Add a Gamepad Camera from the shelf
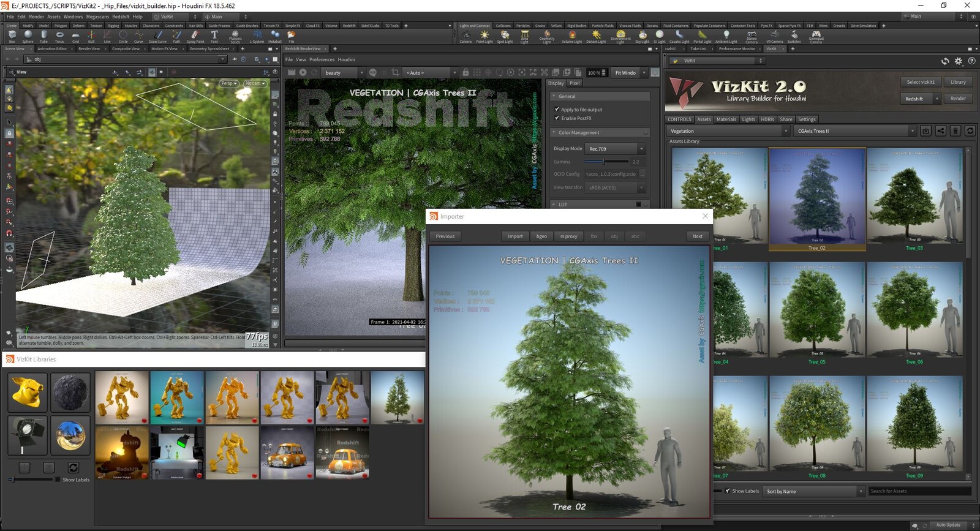Screen dimensions: 980x531 click(x=816, y=37)
